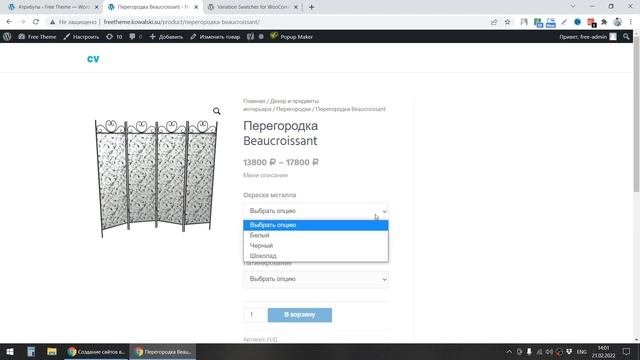640x360 pixels.
Task: Open the Chrome extensions puzzle icon
Action: click(x=604, y=22)
